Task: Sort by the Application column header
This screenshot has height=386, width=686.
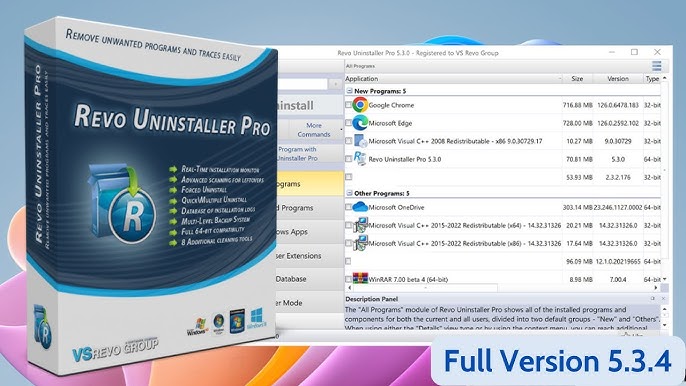Action: pos(453,79)
